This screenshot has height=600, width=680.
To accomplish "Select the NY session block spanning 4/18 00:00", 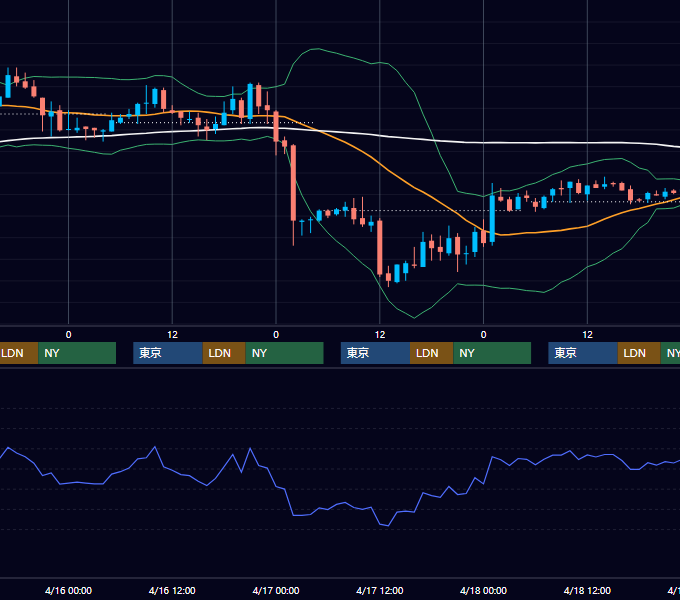I will (492, 353).
